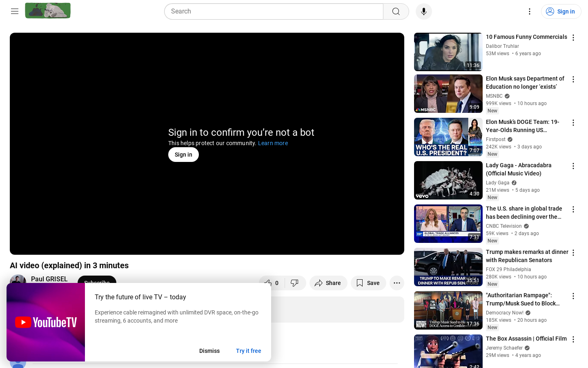Image resolution: width=588 pixels, height=368 pixels.
Task: Click the video title AI video explained
Action: 69,265
